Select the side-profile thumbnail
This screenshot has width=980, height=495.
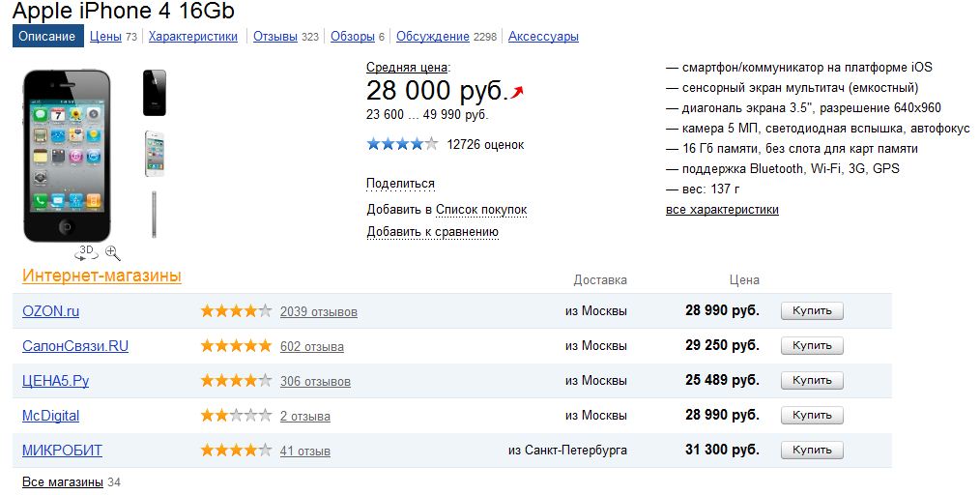154,215
